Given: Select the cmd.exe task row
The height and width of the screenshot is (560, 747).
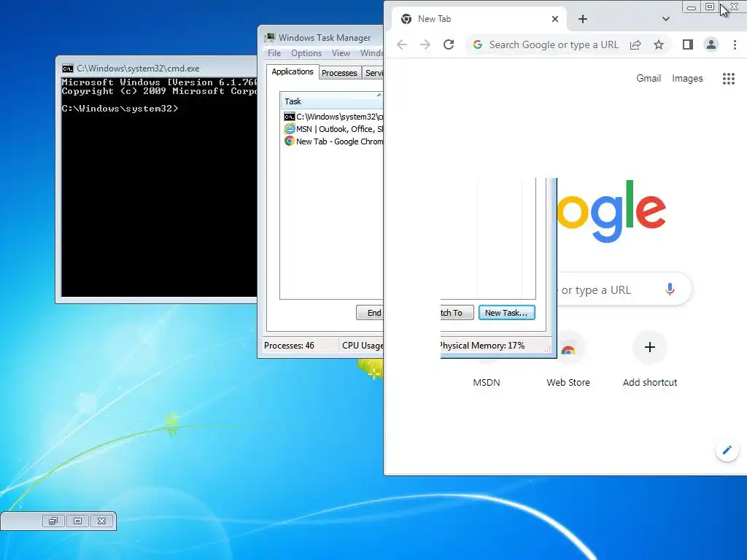Looking at the screenshot, I should tap(333, 117).
